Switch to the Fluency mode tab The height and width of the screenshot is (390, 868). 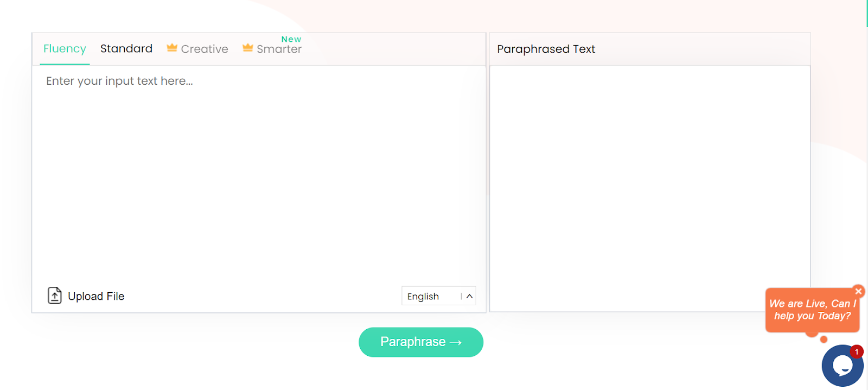[65, 49]
